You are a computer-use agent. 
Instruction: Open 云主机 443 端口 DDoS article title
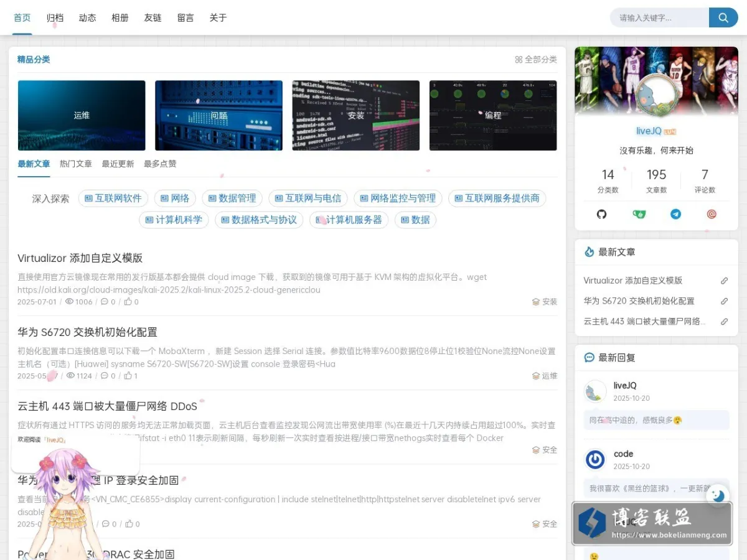[x=107, y=406]
